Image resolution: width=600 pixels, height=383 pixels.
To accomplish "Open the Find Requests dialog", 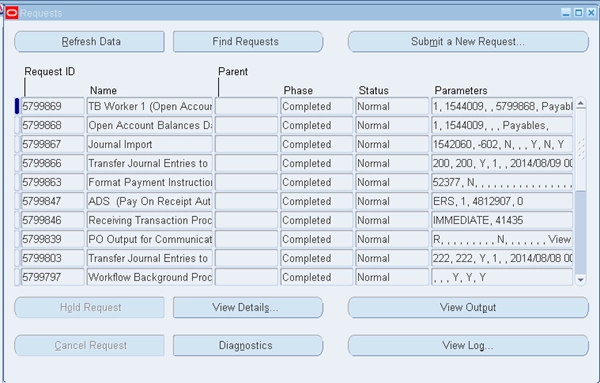I will [248, 41].
